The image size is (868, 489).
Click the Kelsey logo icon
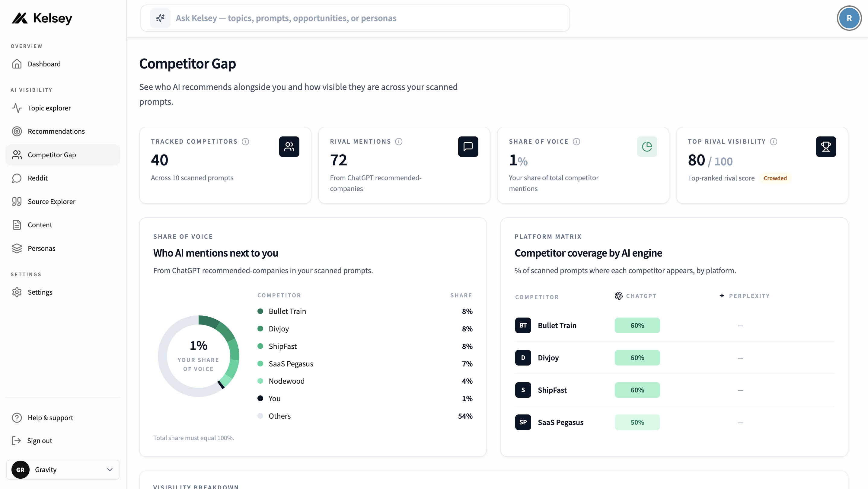pos(20,18)
